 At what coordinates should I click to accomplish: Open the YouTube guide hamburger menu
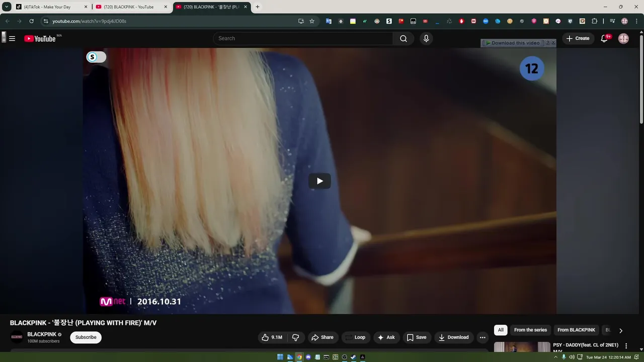[12, 39]
